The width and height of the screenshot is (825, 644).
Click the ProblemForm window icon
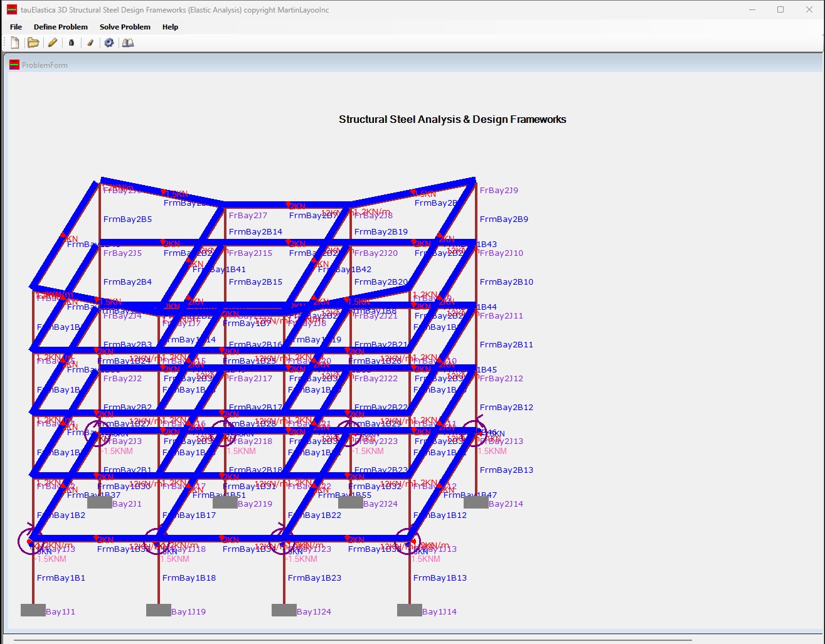click(x=14, y=65)
